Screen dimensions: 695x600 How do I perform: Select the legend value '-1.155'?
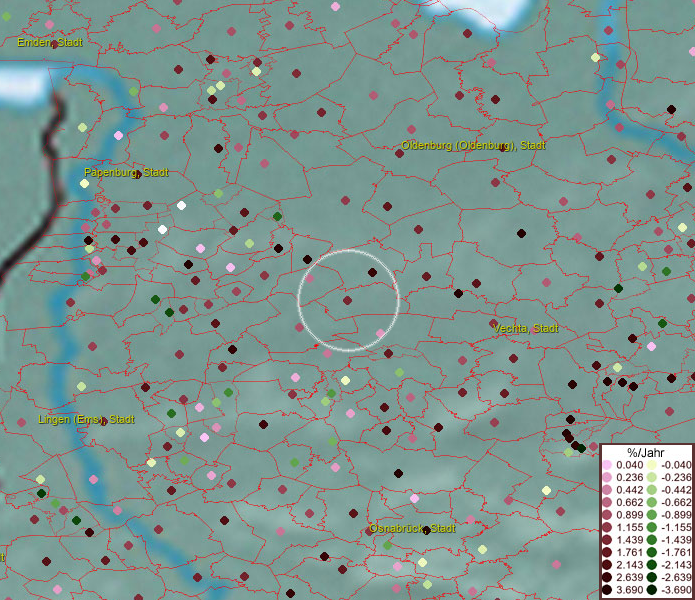(676, 527)
